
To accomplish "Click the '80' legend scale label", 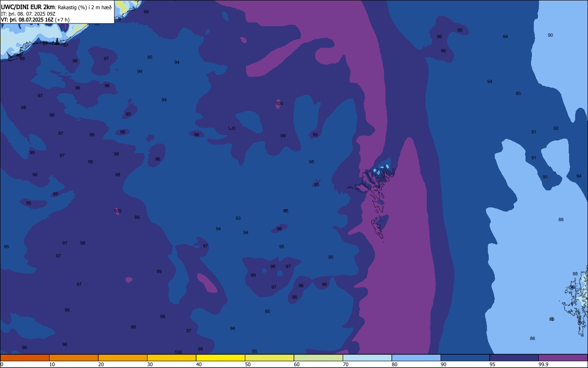I will pos(395,364).
